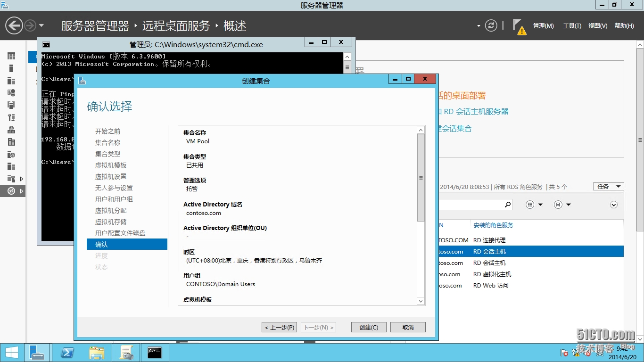Go to the 集合名称 wizard step

pyautogui.click(x=107, y=143)
